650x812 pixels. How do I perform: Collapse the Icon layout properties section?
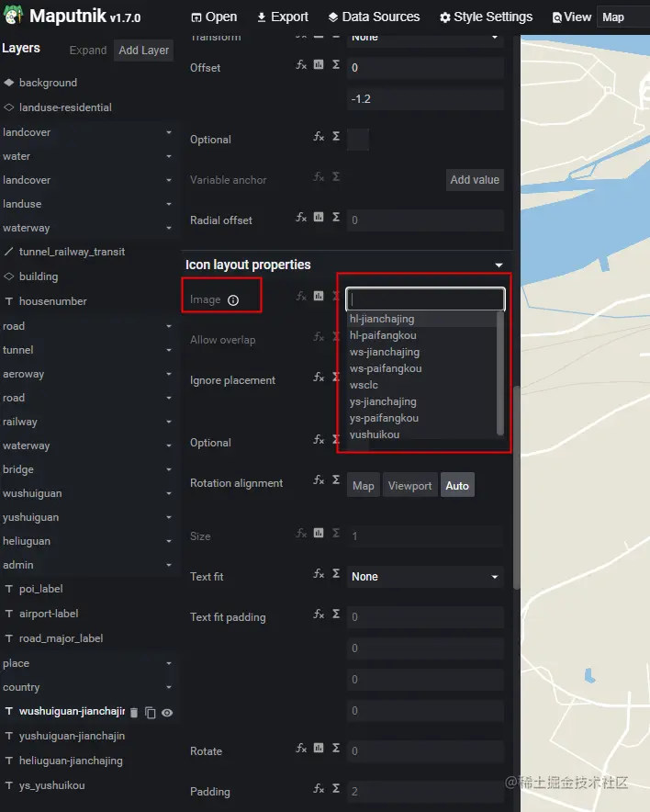tap(499, 265)
